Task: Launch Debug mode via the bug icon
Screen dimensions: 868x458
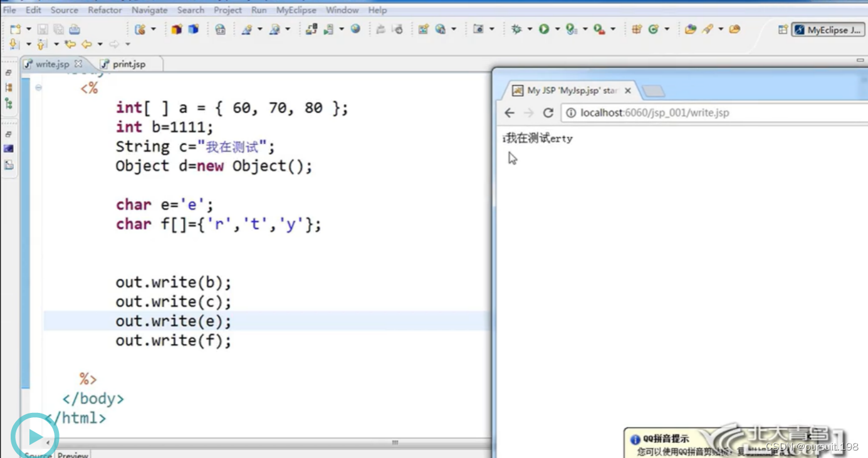Action: (x=516, y=29)
